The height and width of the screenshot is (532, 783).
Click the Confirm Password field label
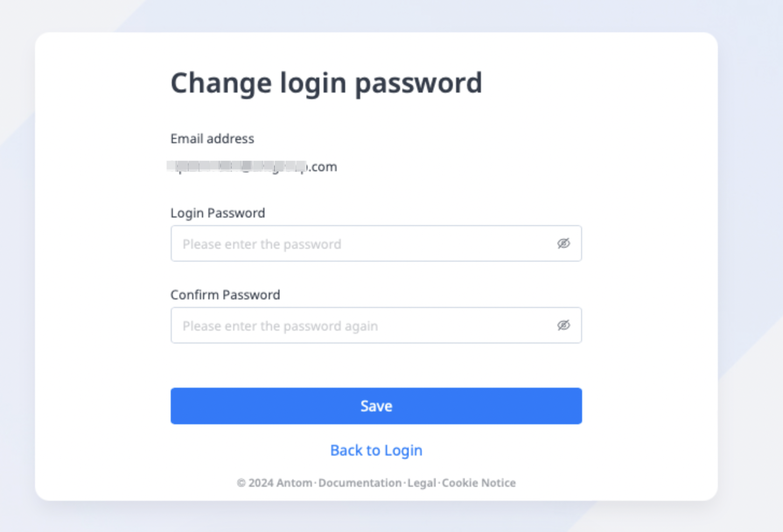pyautogui.click(x=225, y=295)
